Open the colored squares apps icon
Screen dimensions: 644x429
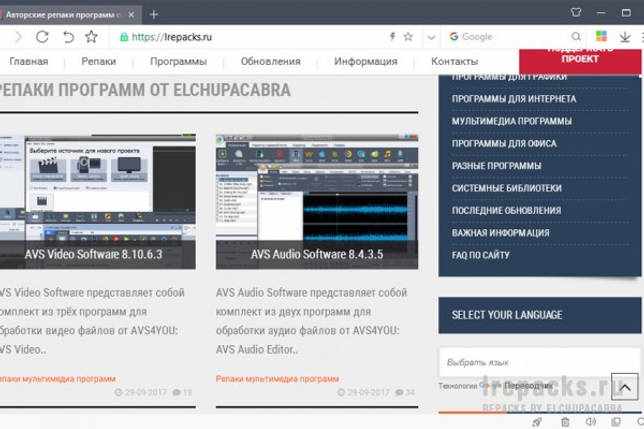(x=601, y=37)
